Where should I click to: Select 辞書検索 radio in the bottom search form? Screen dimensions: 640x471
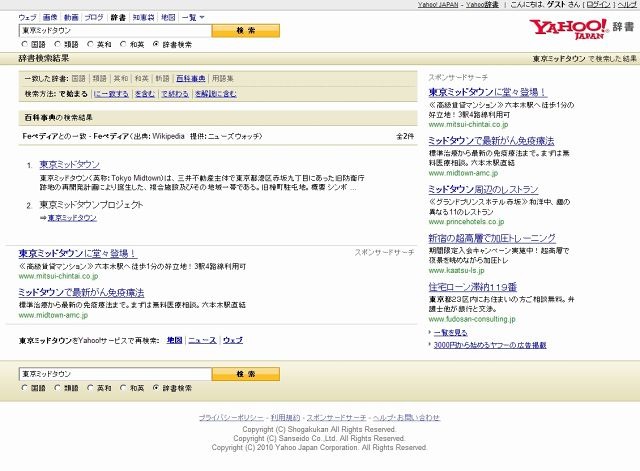pyautogui.click(x=156, y=388)
